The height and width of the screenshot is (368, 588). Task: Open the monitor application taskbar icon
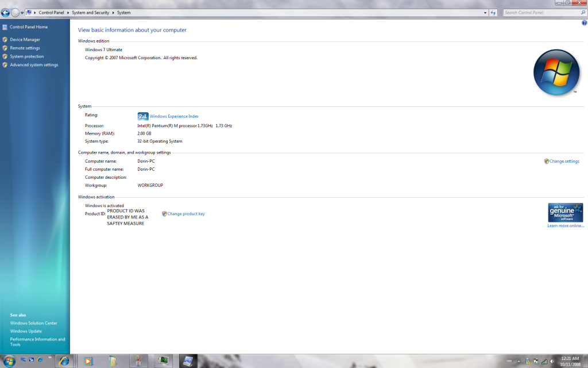163,361
